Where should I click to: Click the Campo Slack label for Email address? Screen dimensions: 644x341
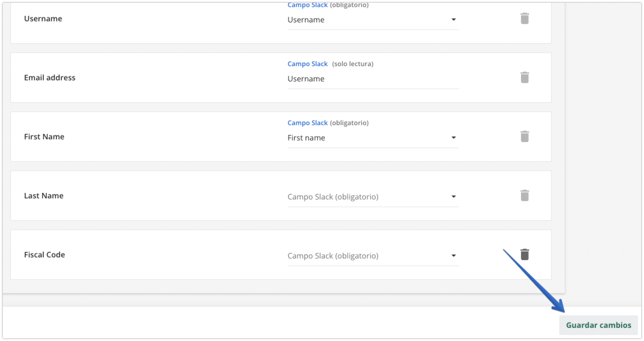coord(307,64)
